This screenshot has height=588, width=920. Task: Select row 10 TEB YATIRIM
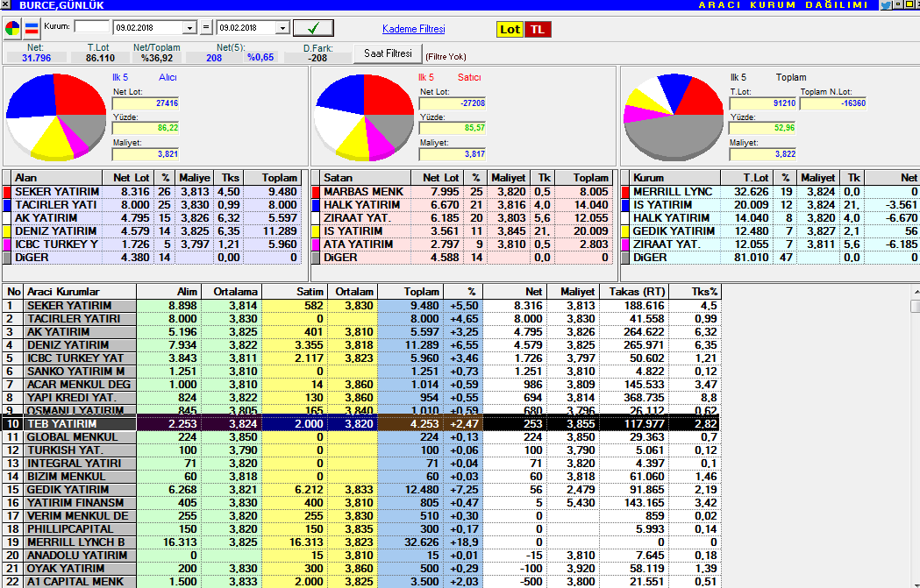(361, 424)
